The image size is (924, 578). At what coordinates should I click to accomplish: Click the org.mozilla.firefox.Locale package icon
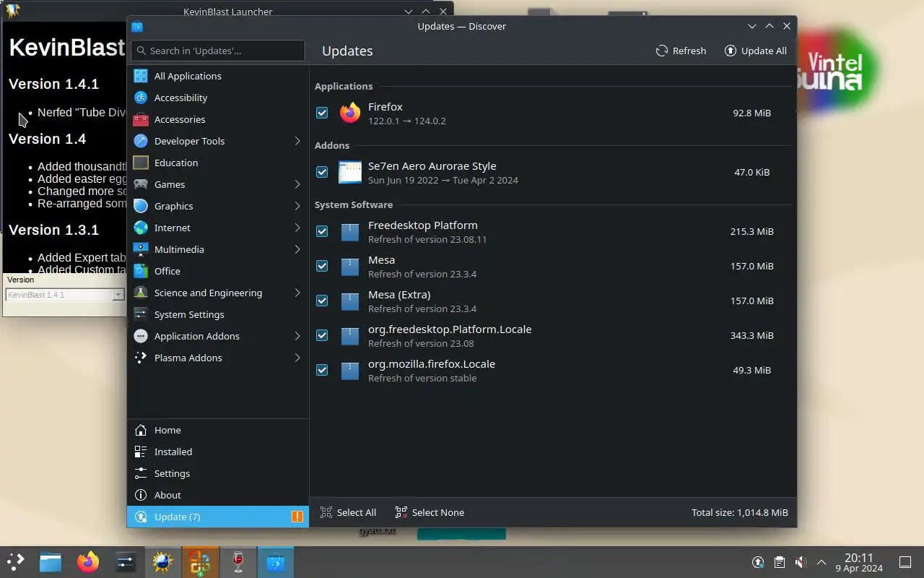pos(350,370)
